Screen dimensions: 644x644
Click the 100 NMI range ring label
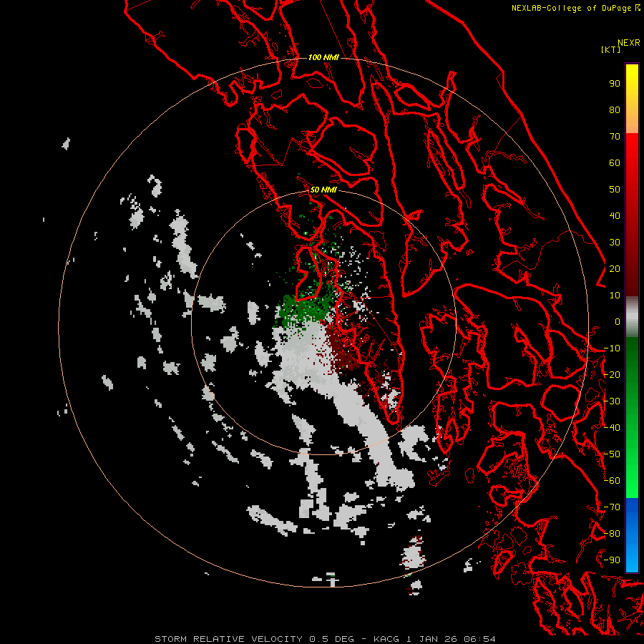323,57
